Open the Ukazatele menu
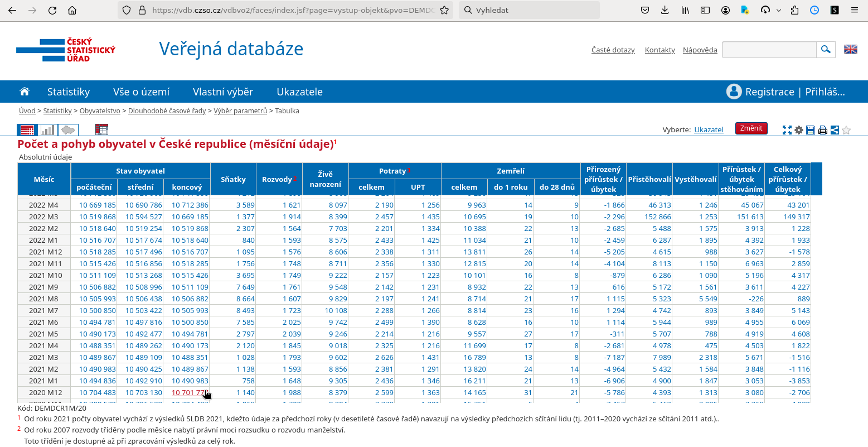This screenshot has height=447, width=868. [x=300, y=92]
